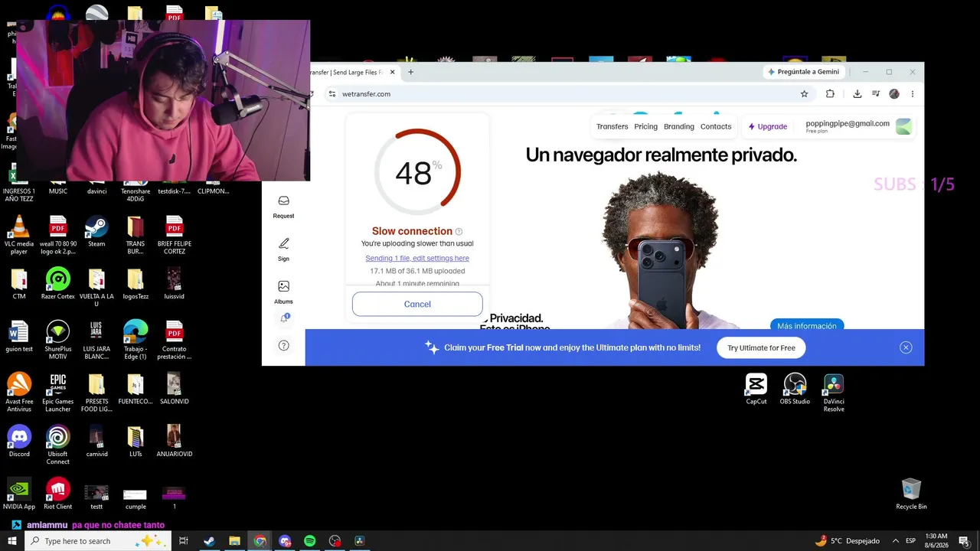980x551 pixels.
Task: Select the Ubisoft Connect desktop icon
Action: coord(58,445)
